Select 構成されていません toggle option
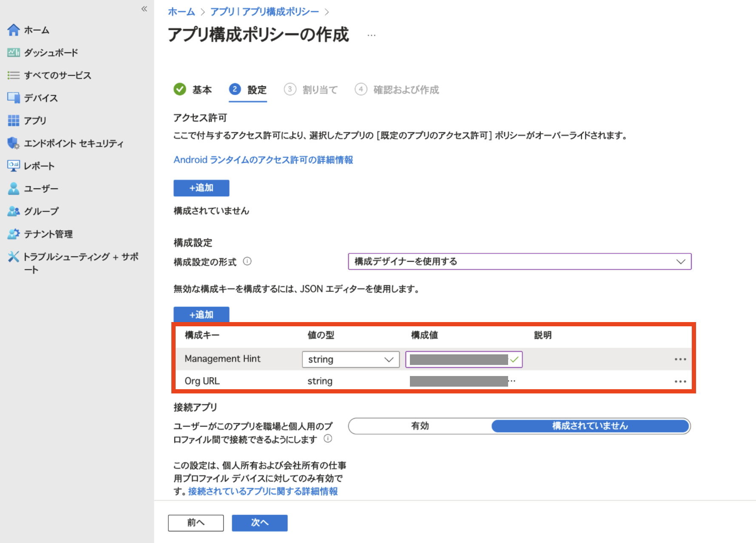 [590, 426]
